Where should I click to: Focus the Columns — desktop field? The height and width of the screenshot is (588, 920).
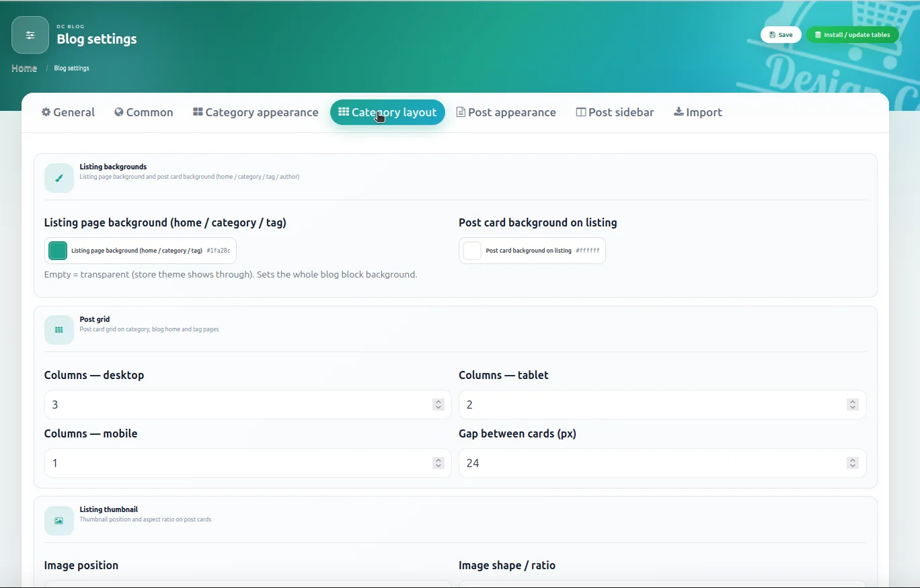click(x=247, y=405)
